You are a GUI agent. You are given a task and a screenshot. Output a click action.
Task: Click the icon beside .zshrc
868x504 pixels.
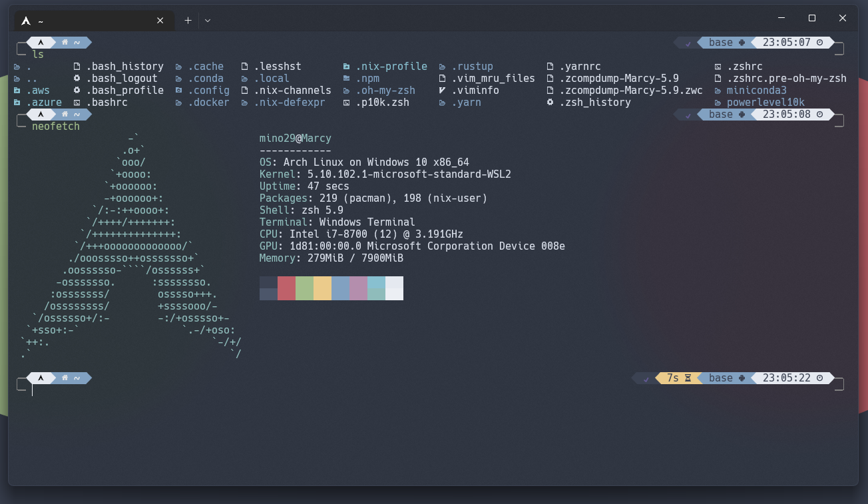pos(718,67)
